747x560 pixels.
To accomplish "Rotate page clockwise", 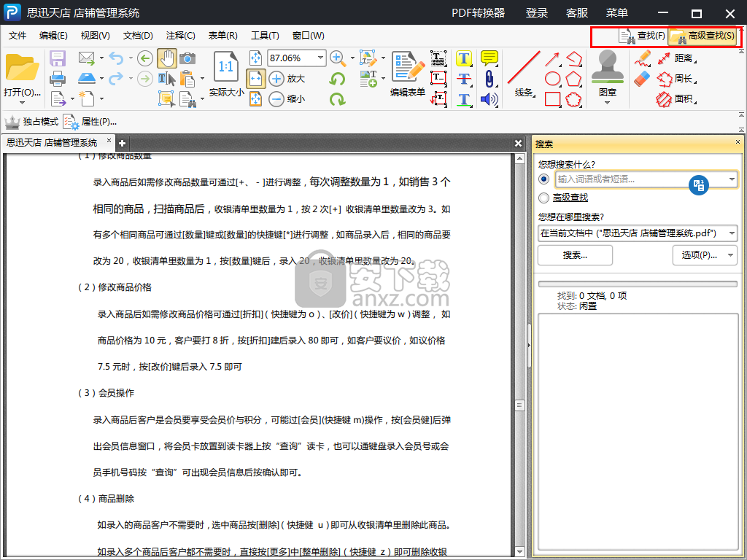I will point(337,99).
